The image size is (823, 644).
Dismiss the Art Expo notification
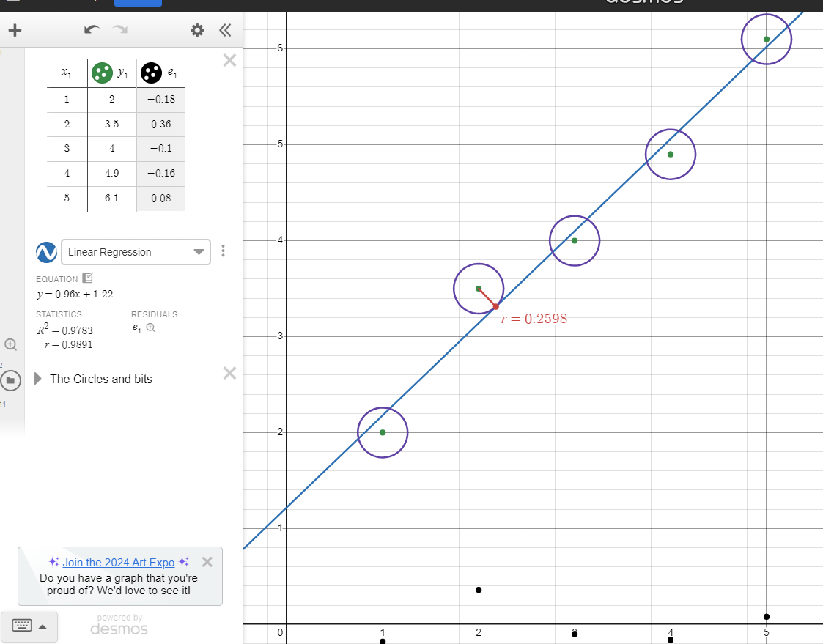(x=207, y=562)
